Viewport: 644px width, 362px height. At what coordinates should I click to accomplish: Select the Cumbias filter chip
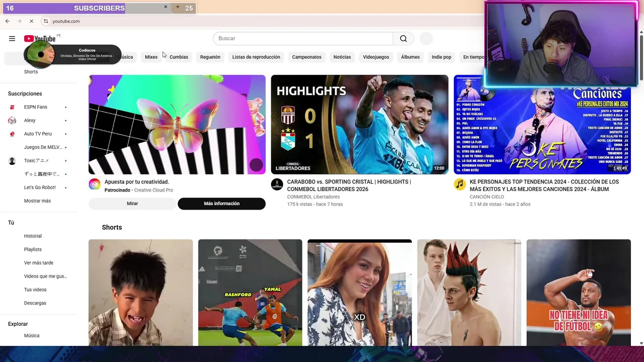click(x=179, y=57)
